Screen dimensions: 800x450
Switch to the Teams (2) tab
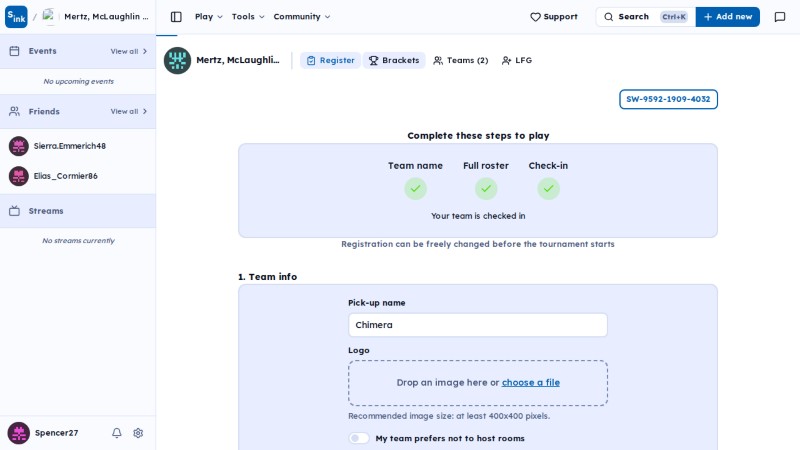[x=461, y=60]
